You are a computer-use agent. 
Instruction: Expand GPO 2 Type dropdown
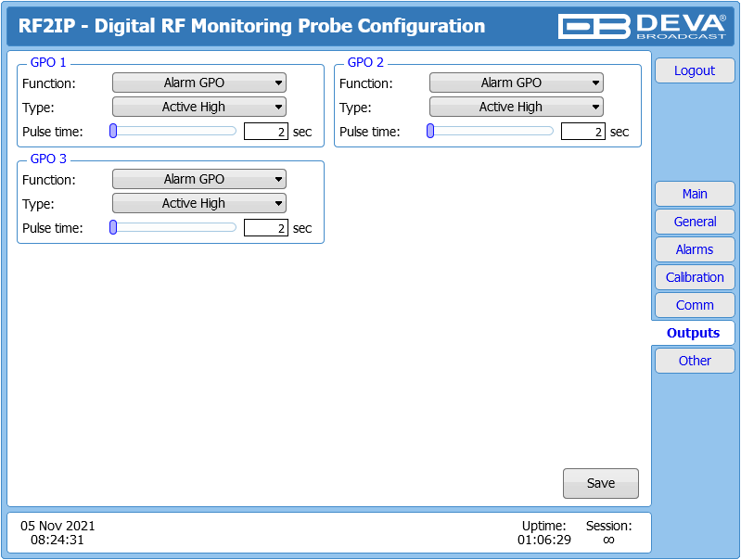[x=516, y=108]
